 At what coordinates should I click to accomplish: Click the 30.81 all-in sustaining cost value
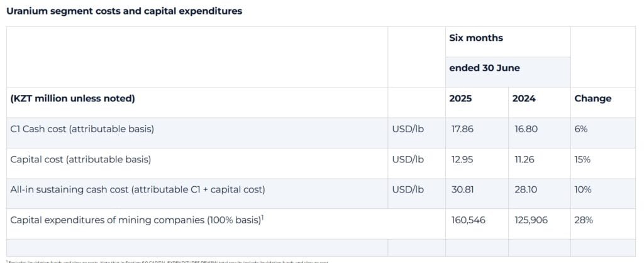point(463,190)
